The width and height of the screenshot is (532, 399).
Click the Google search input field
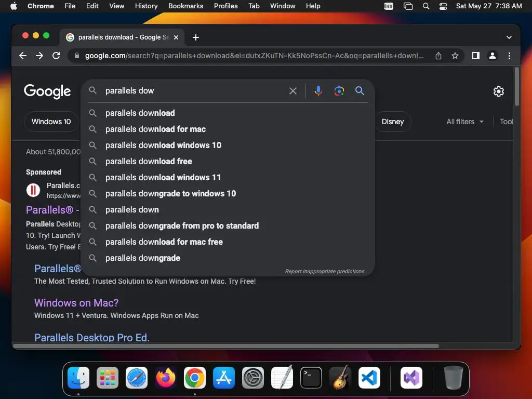click(195, 90)
